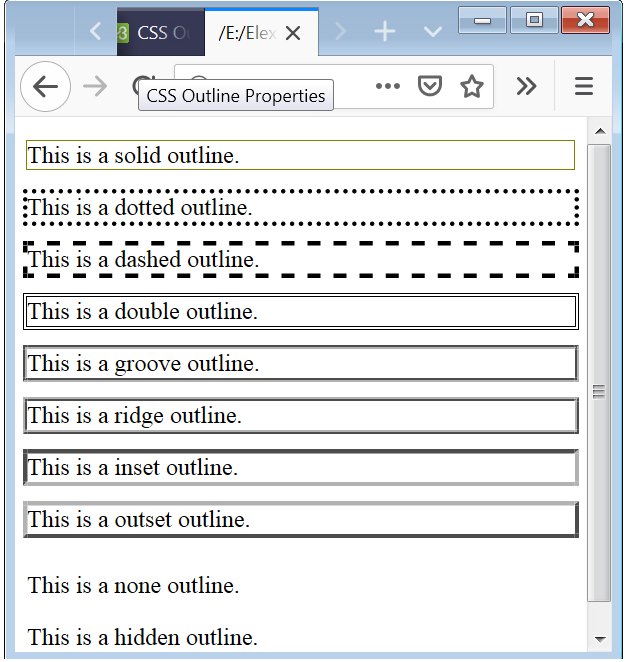
Task: Select the /E:/Elex file tab
Action: [247, 33]
